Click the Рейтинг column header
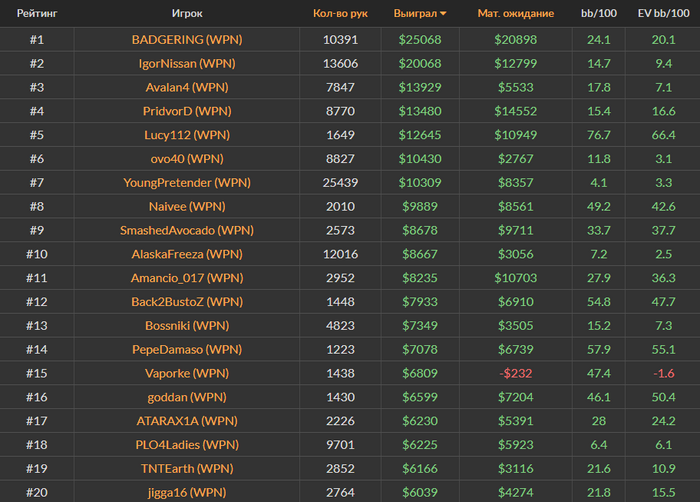Image resolution: width=700 pixels, height=502 pixels. (x=36, y=14)
